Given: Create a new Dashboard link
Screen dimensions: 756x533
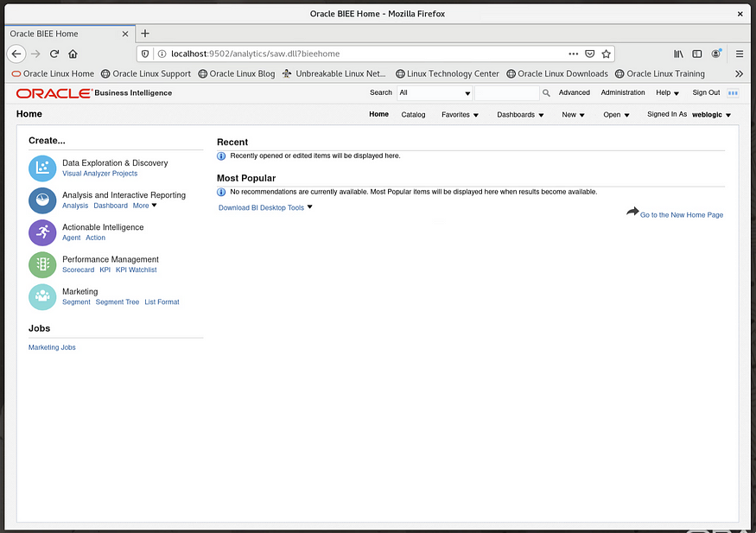Looking at the screenshot, I should click(x=111, y=206).
